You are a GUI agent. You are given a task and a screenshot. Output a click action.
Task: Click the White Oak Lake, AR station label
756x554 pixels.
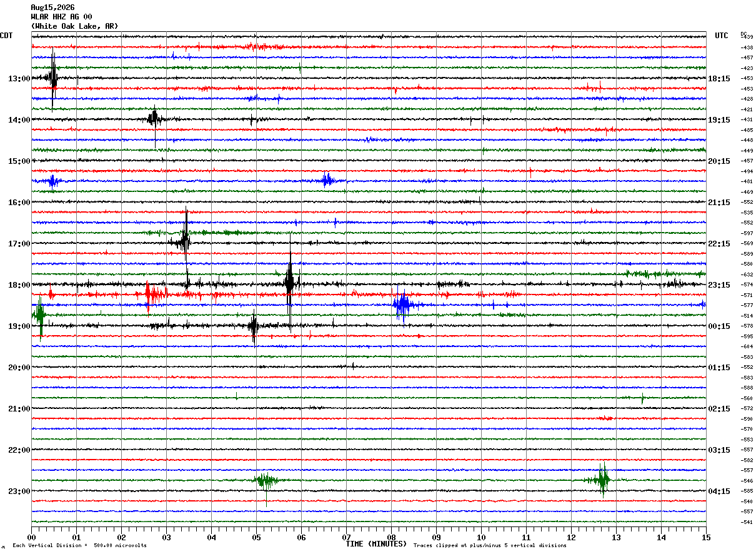pos(74,26)
